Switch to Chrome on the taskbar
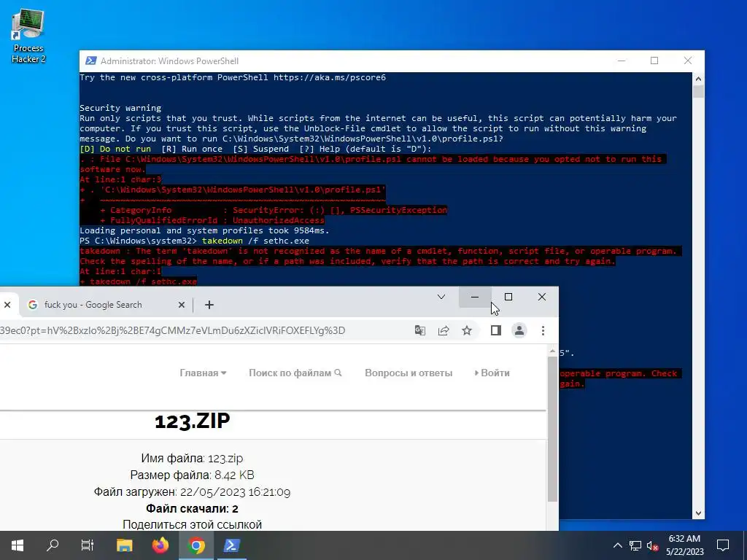 pyautogui.click(x=196, y=545)
